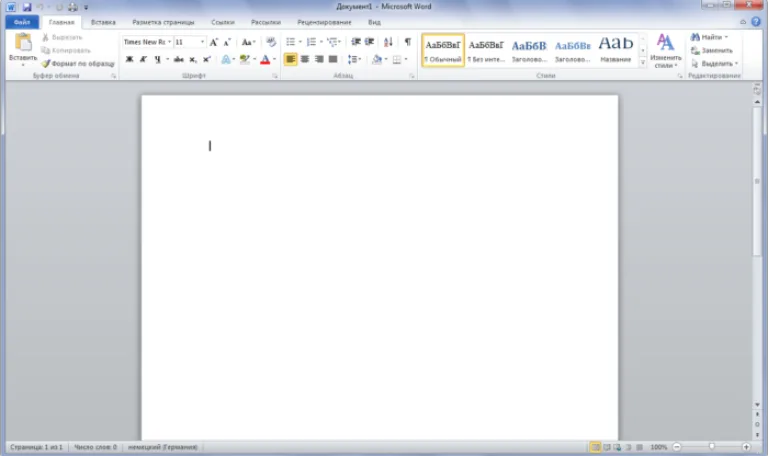Click the Zoom Out minus button
The width and height of the screenshot is (768, 456).
point(676,447)
